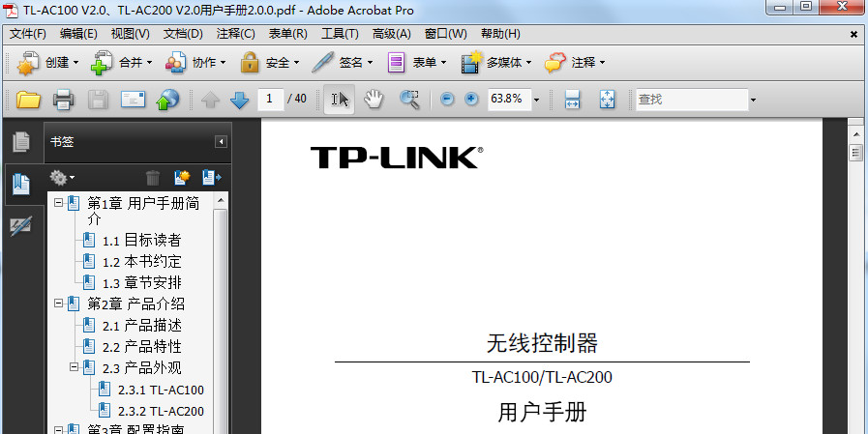Image resolution: width=868 pixels, height=434 pixels.
Task: Open the 注释 (Comment) toolbar menu
Action: (575, 63)
